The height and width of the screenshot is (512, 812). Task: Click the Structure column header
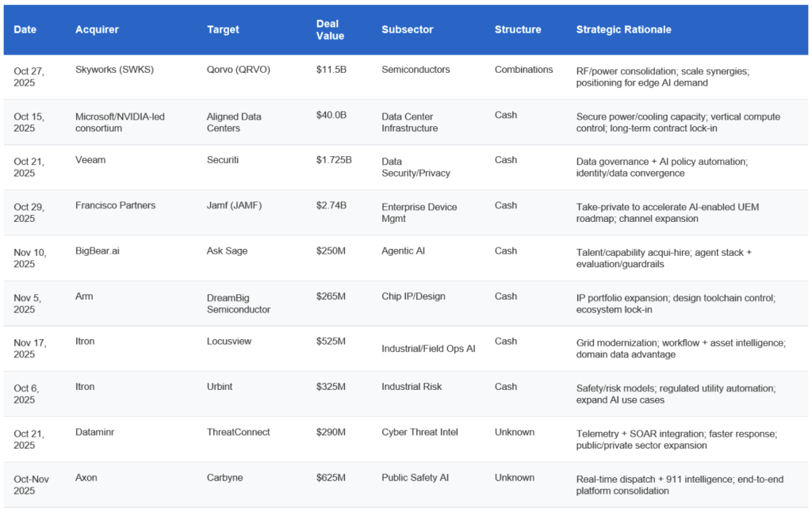tap(517, 29)
